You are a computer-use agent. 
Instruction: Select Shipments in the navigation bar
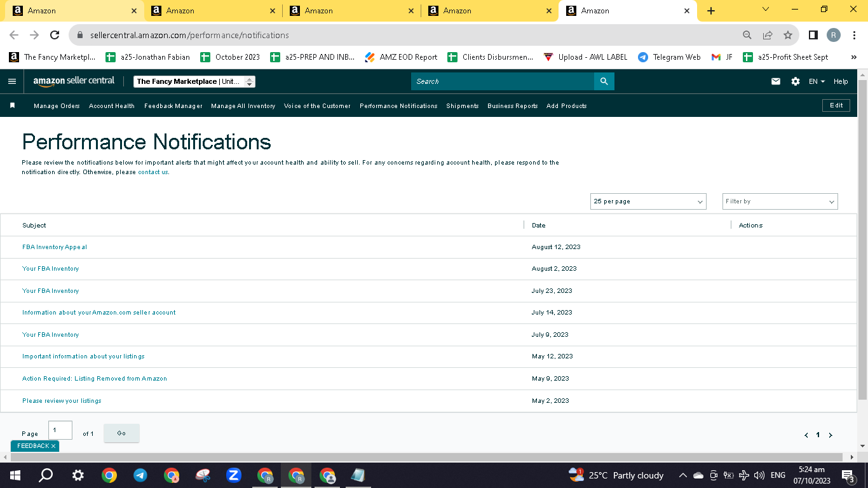click(x=463, y=106)
